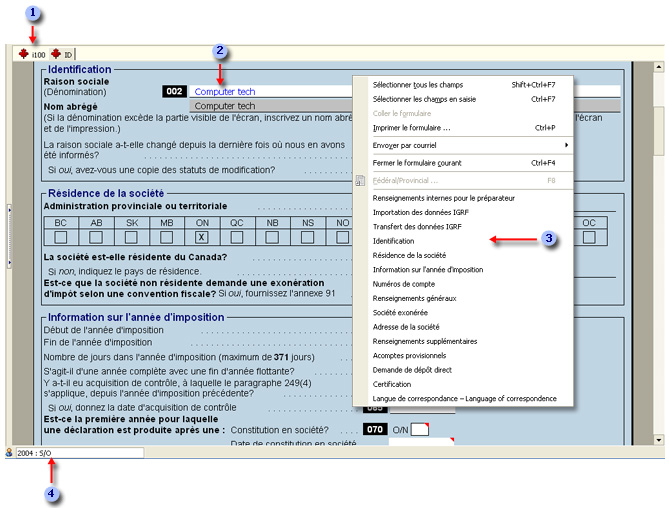Screen dimensions: 669x508
Task: Jump to Résidence de la société menu entry
Action: point(464,255)
